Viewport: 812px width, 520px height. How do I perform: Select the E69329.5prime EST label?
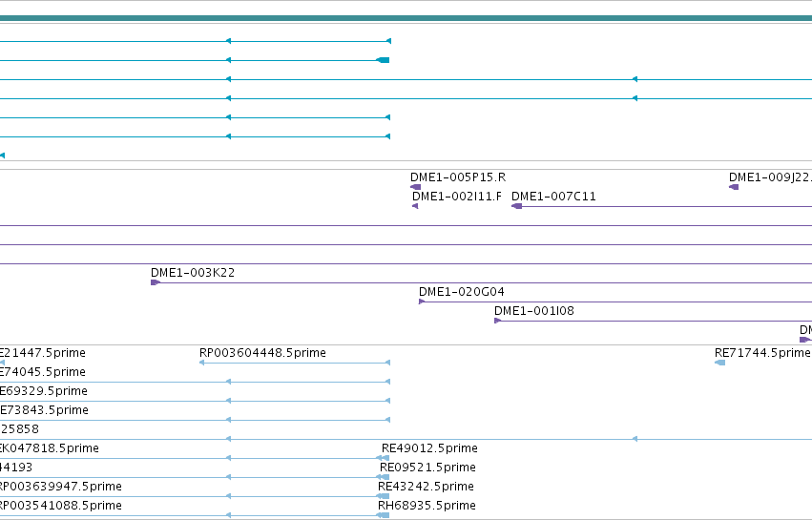[x=44, y=391]
